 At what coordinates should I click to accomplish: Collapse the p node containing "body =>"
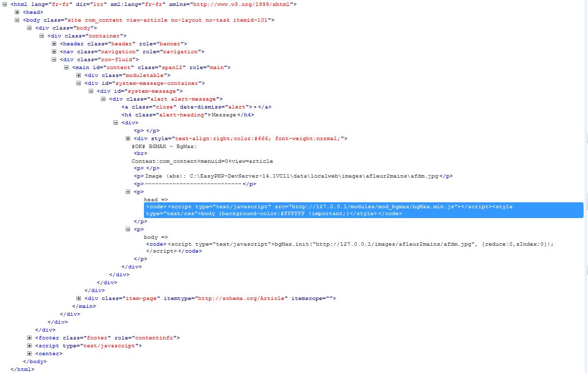pos(128,229)
